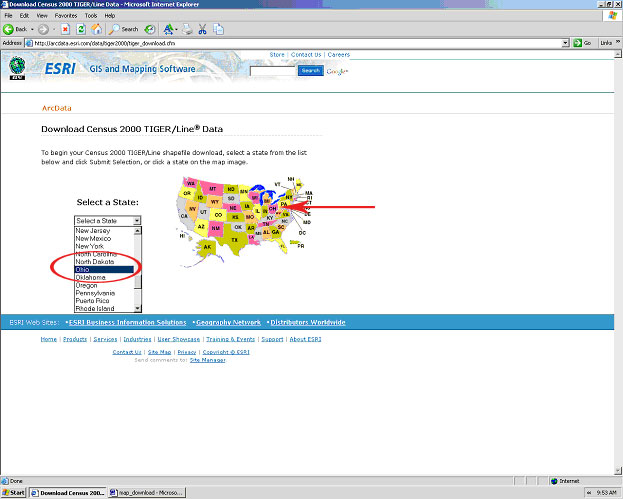Image resolution: width=623 pixels, height=499 pixels.
Task: Open the About ESRI link
Action: 306,339
